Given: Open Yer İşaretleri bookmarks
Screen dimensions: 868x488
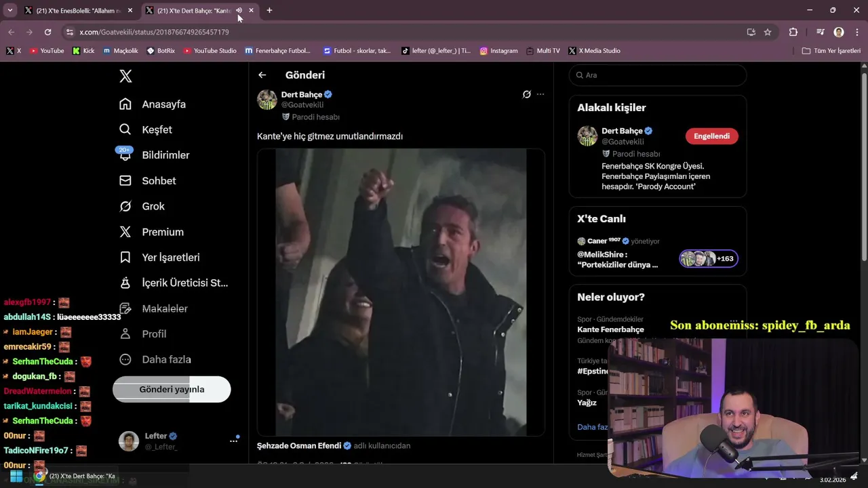Looking at the screenshot, I should tap(159, 258).
